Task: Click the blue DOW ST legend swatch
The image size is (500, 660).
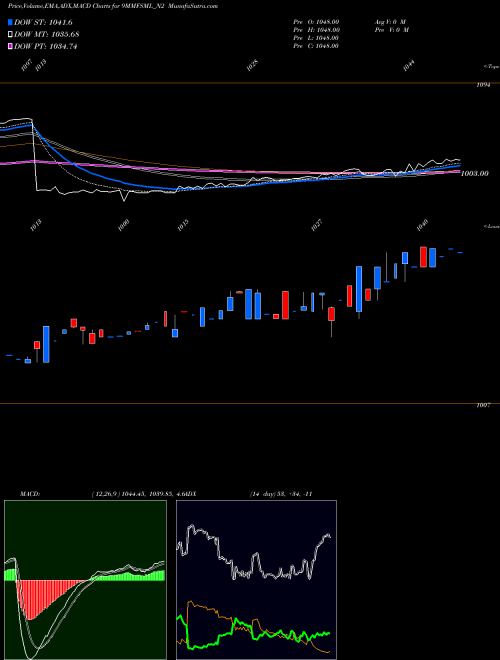Action: (10, 22)
